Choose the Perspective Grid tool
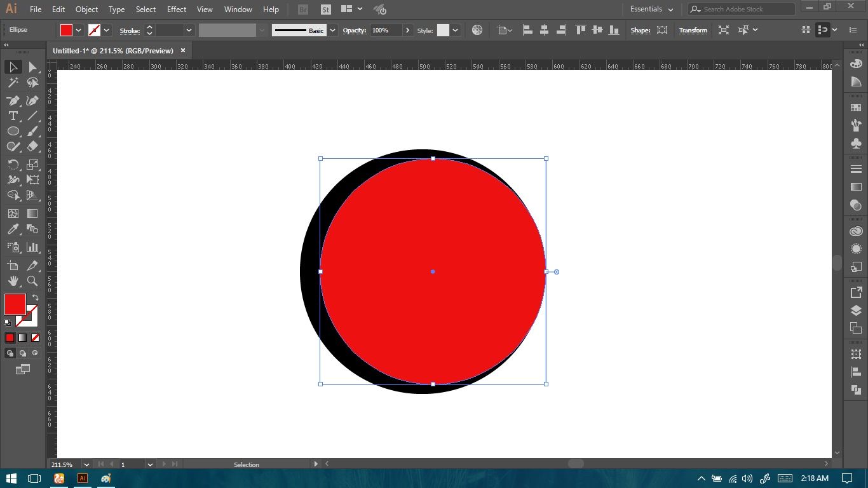868x488 pixels. click(32, 195)
